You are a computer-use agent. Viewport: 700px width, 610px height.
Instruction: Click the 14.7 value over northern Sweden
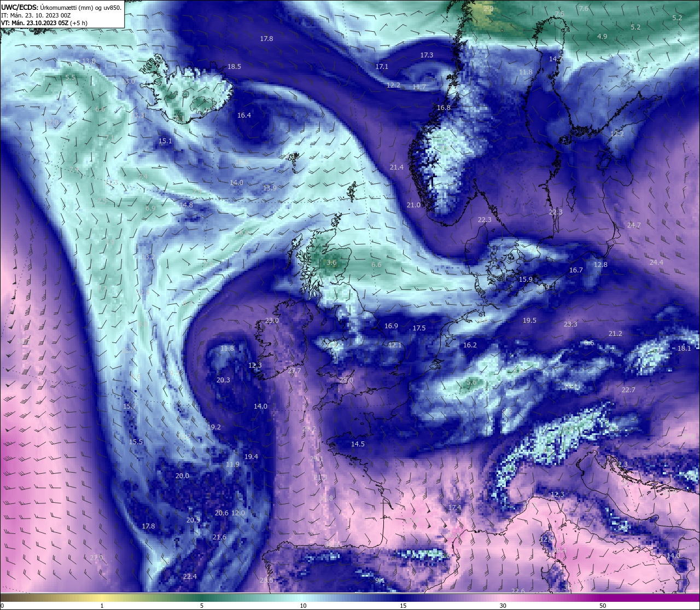[x=556, y=59]
